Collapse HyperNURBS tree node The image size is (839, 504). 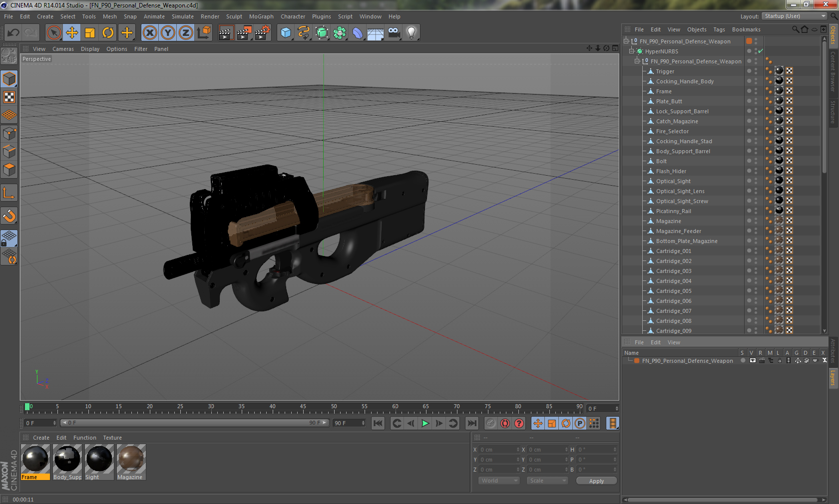(x=631, y=51)
